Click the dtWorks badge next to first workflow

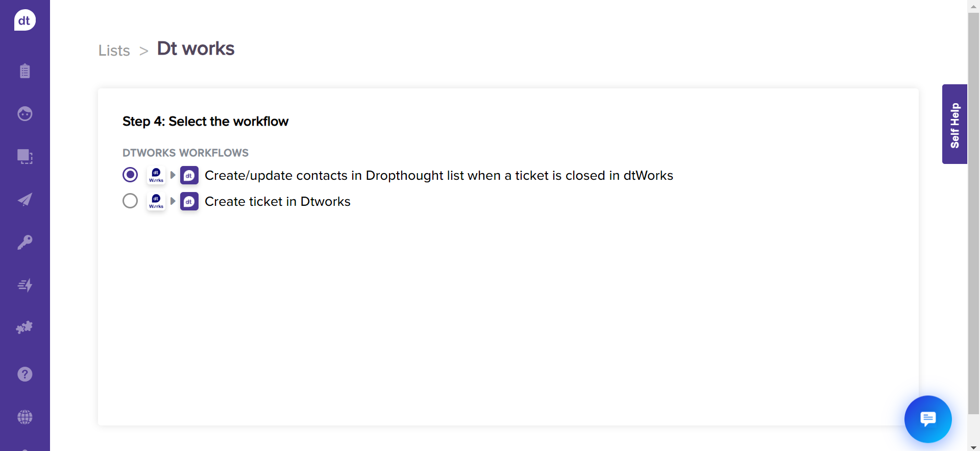point(156,175)
